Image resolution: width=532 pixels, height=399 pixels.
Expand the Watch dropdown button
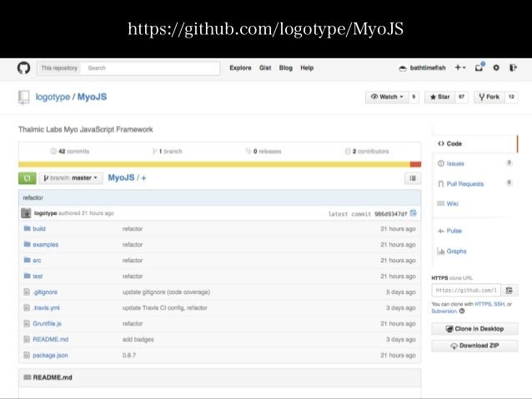[387, 97]
